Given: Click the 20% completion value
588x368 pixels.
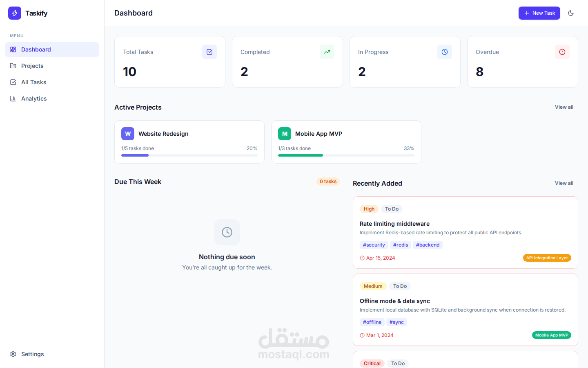Looking at the screenshot, I should [252, 148].
